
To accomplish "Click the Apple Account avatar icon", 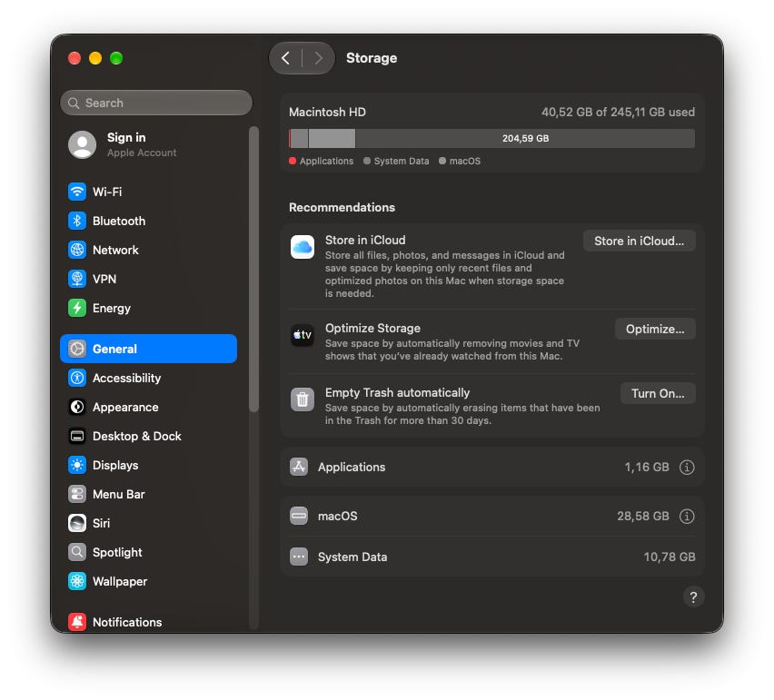I will point(82,144).
